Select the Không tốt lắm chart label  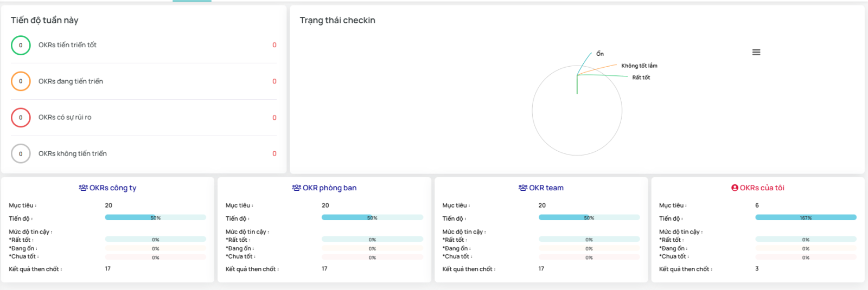[639, 66]
